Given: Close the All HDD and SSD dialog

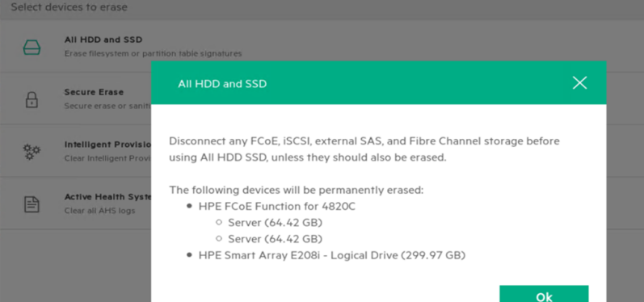Looking at the screenshot, I should [x=579, y=83].
